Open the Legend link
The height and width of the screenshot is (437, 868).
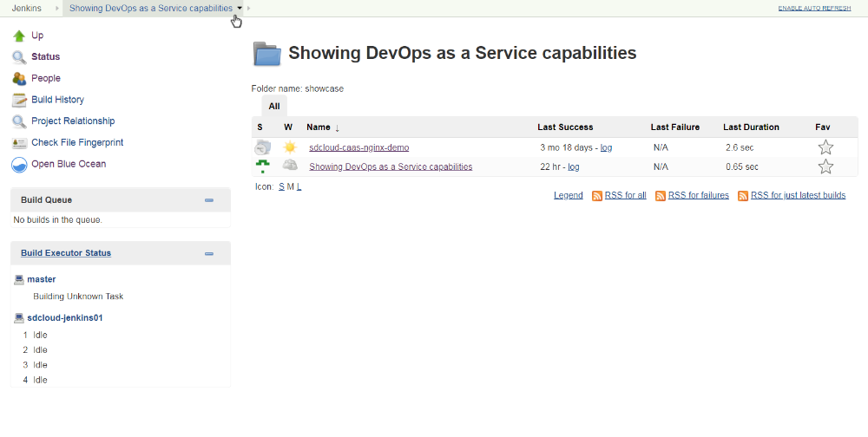[x=568, y=195]
